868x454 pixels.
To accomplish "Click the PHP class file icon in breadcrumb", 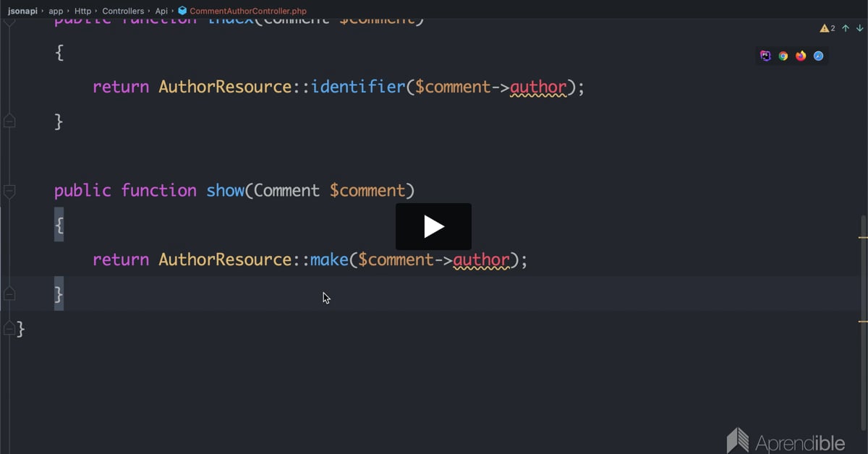I will point(182,11).
